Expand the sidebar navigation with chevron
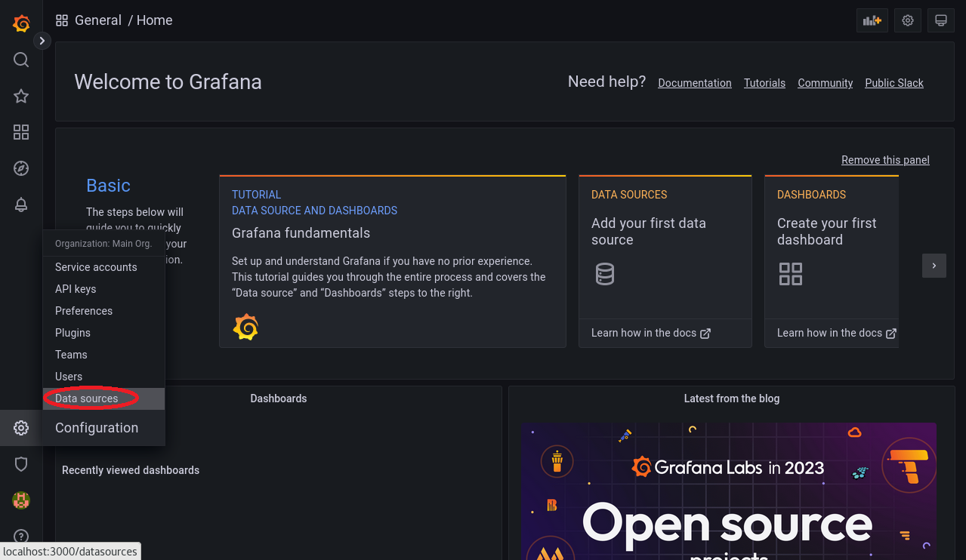 tap(42, 41)
